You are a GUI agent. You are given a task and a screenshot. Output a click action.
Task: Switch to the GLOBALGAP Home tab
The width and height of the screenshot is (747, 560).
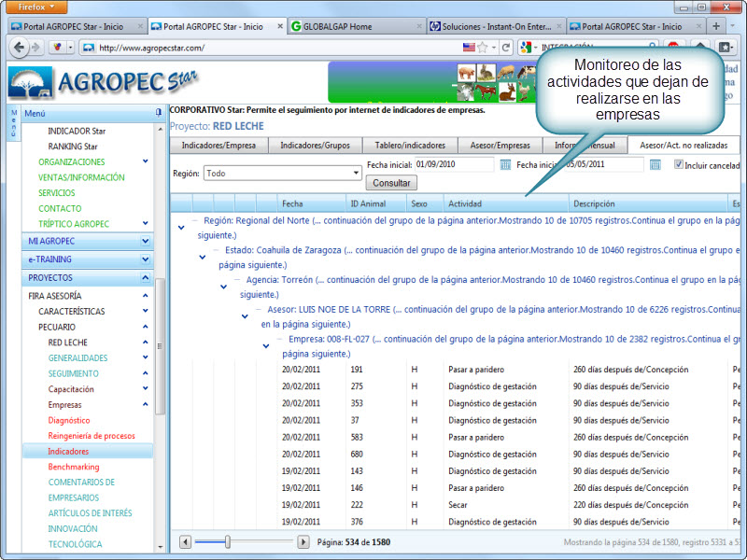pos(358,27)
